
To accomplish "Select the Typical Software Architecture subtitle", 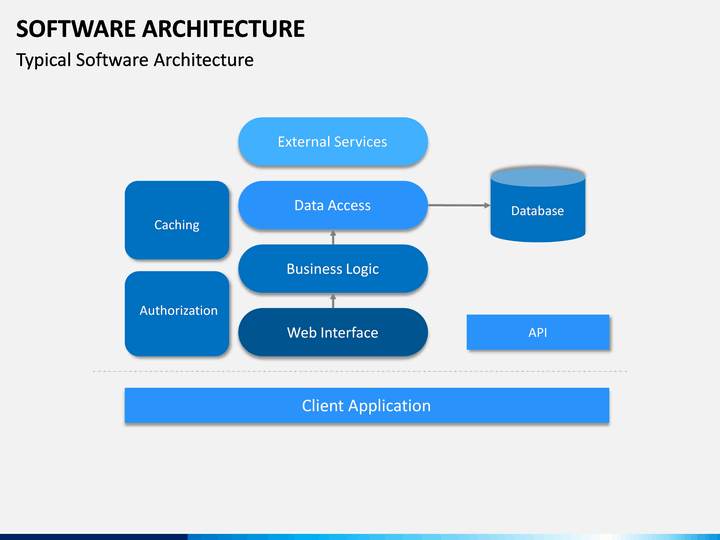I will coord(135,60).
